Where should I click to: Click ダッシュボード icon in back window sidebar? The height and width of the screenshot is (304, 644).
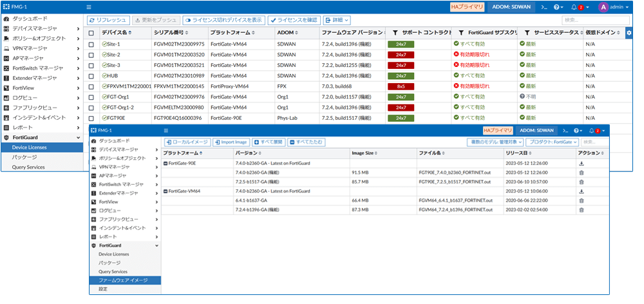pyautogui.click(x=6, y=19)
